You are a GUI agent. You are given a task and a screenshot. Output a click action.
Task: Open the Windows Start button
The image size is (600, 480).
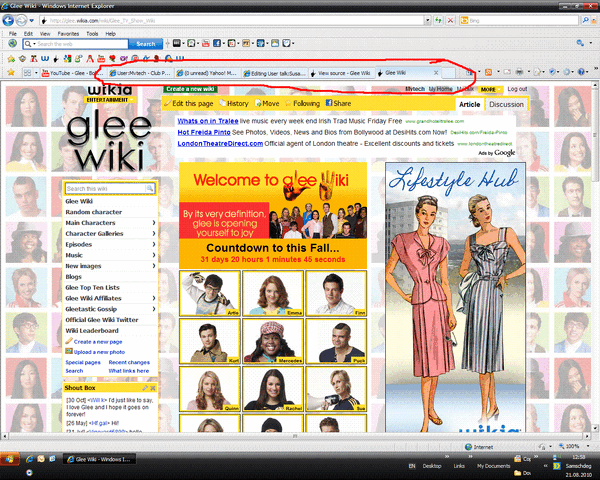coord(10,459)
